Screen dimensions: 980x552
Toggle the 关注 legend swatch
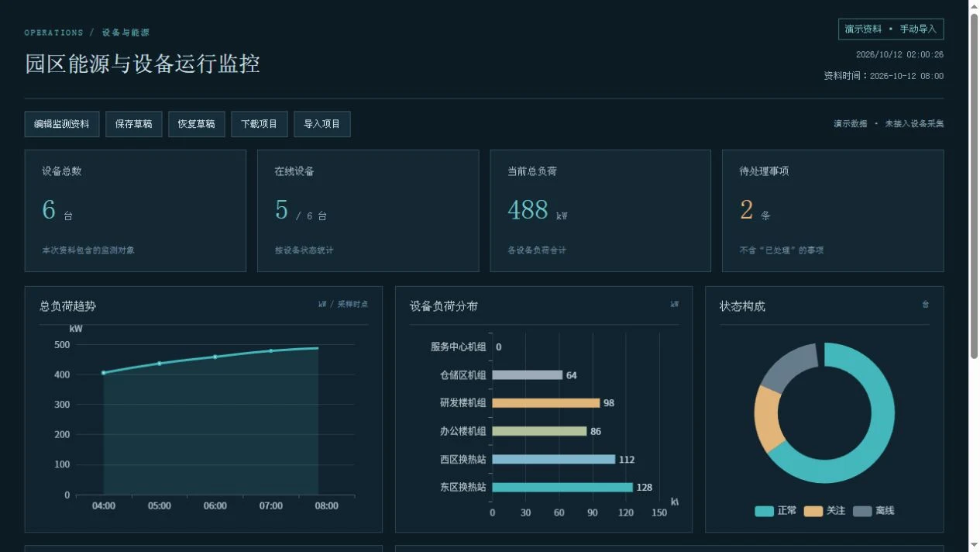point(813,511)
